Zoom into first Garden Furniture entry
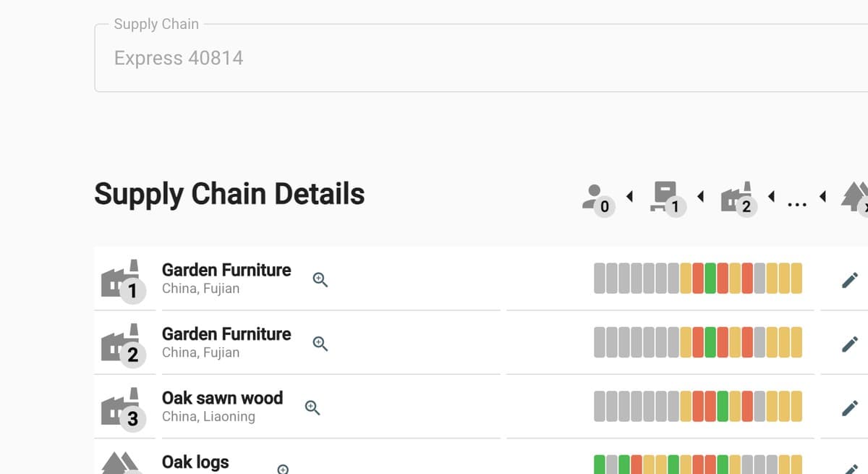 coord(320,279)
